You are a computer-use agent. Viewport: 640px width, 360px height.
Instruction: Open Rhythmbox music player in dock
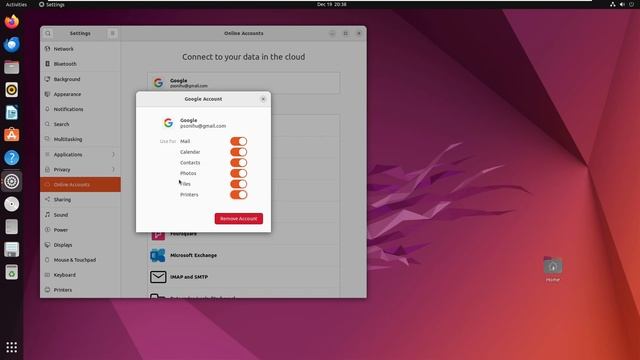coord(11,90)
